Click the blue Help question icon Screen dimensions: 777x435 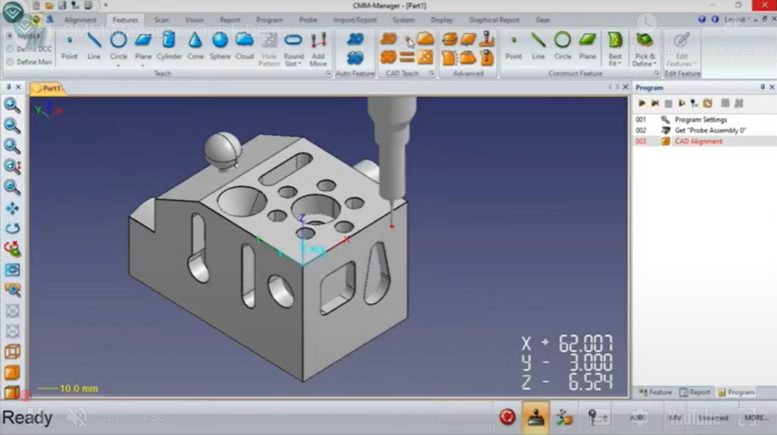(x=702, y=19)
